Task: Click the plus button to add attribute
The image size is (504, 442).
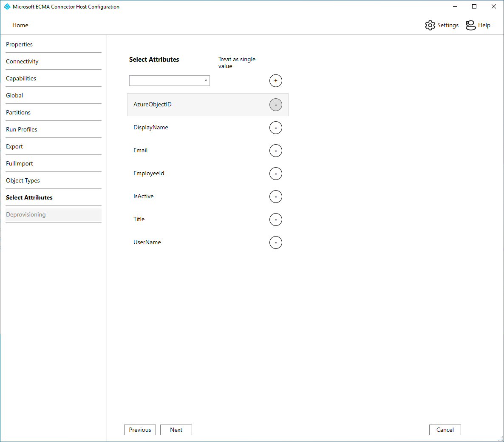Action: (275, 81)
